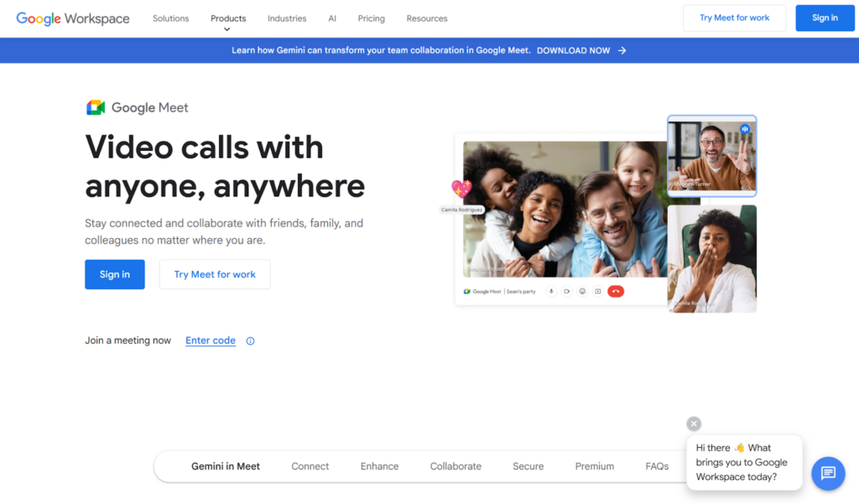Expand the Products menu chevron
This screenshot has width=859, height=504.
tap(227, 29)
